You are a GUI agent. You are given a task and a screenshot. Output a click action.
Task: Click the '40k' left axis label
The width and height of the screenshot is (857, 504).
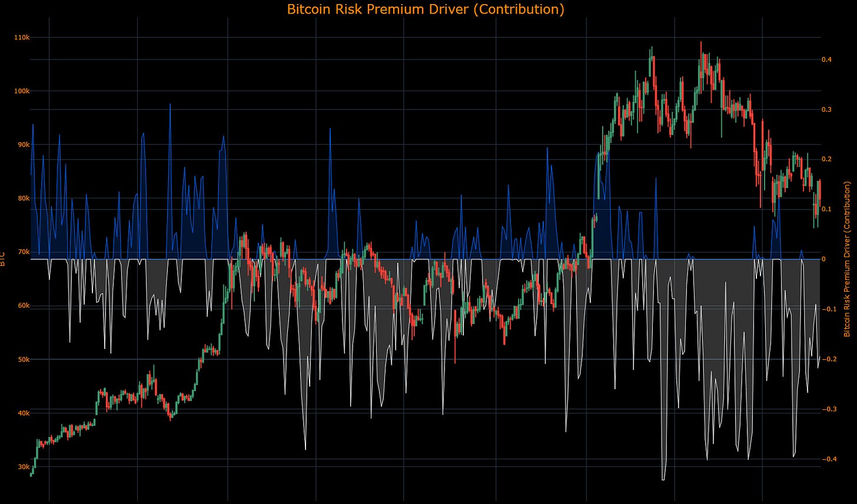coord(24,413)
